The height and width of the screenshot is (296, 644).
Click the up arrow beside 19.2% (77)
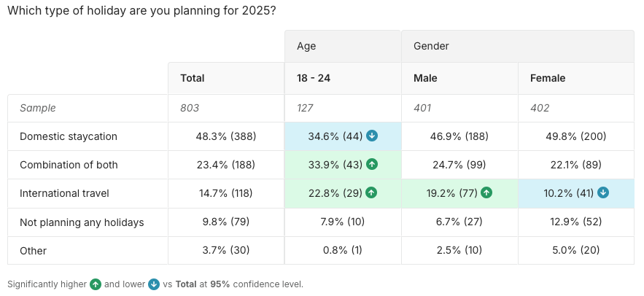[486, 193]
